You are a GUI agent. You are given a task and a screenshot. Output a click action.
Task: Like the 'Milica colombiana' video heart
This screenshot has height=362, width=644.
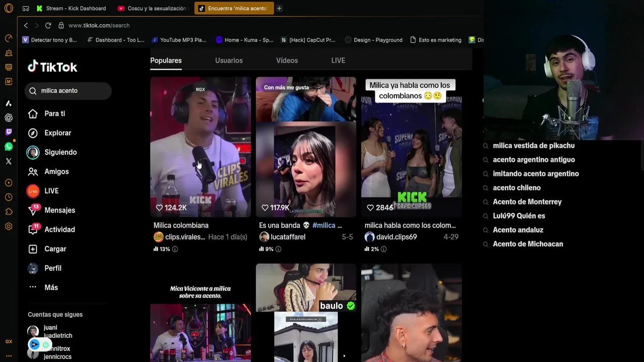click(x=159, y=208)
